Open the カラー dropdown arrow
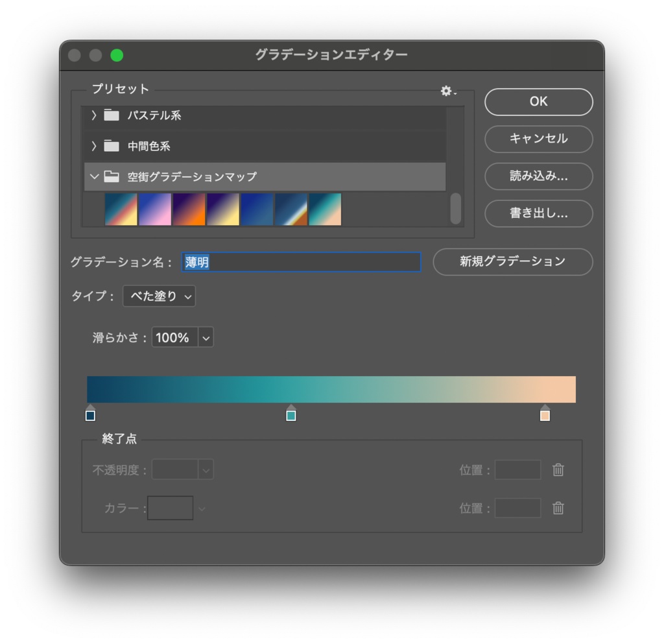The width and height of the screenshot is (664, 644). tap(202, 508)
